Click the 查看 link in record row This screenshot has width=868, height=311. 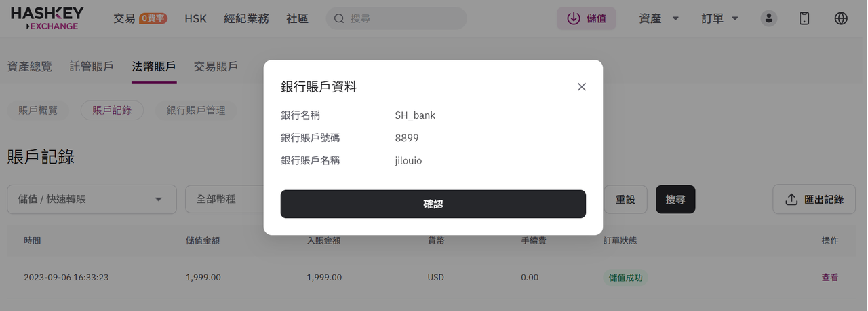tap(830, 277)
